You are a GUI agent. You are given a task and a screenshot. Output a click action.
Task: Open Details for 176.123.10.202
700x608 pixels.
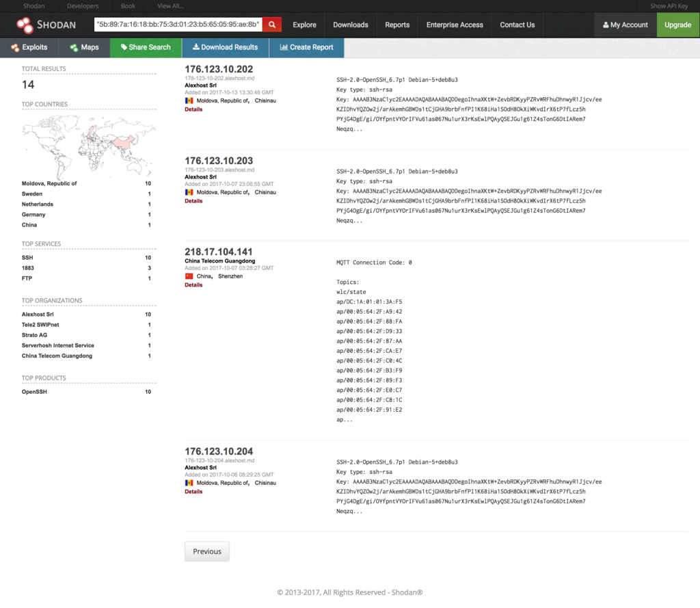(193, 109)
